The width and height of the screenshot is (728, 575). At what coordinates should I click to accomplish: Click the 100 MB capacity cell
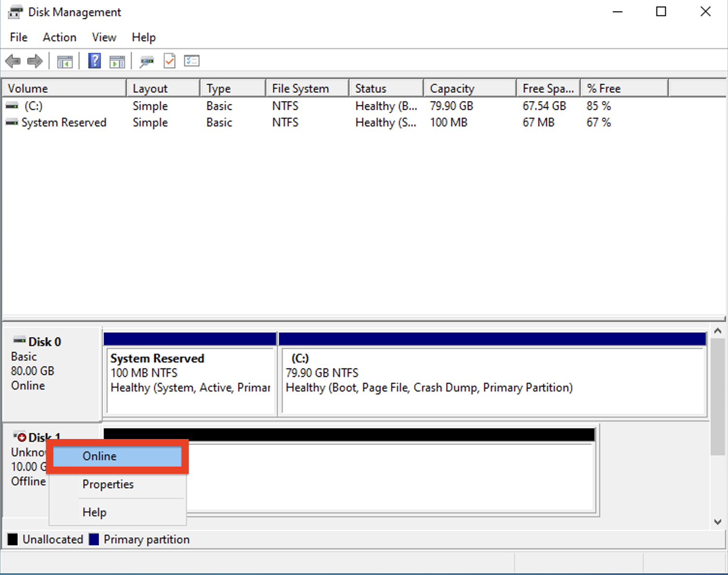click(449, 122)
